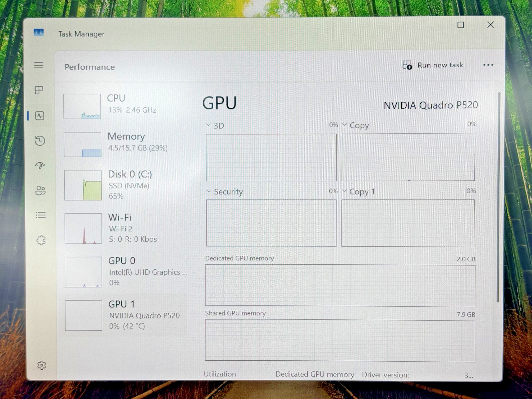
Task: Click the CPU usage thumbnail graph
Action: (x=82, y=106)
